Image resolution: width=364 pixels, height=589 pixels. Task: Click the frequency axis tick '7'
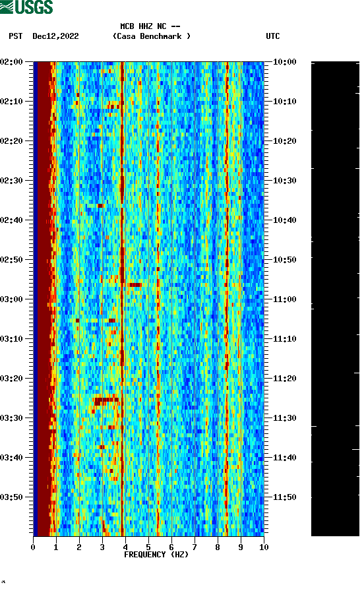[195, 547]
